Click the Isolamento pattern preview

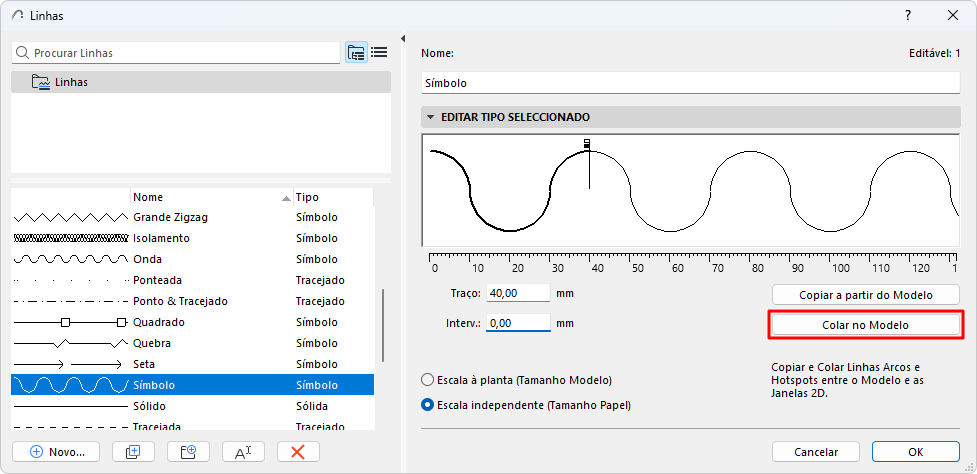pyautogui.click(x=70, y=239)
